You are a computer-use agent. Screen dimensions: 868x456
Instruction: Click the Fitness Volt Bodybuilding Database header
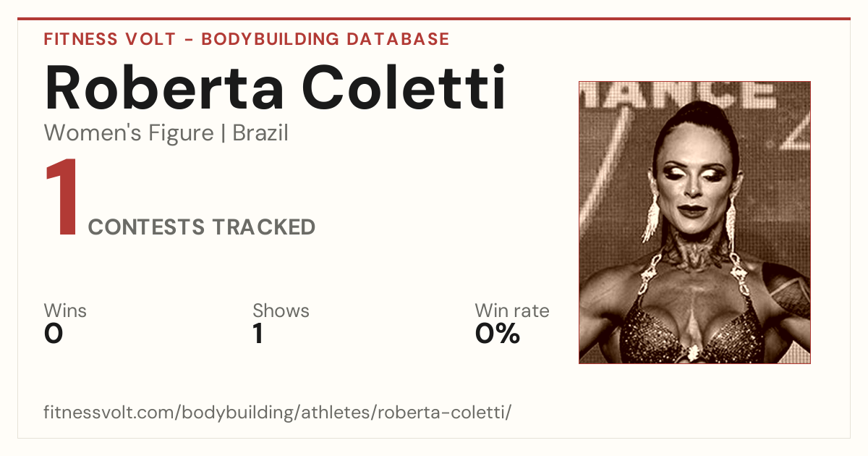coord(247,39)
